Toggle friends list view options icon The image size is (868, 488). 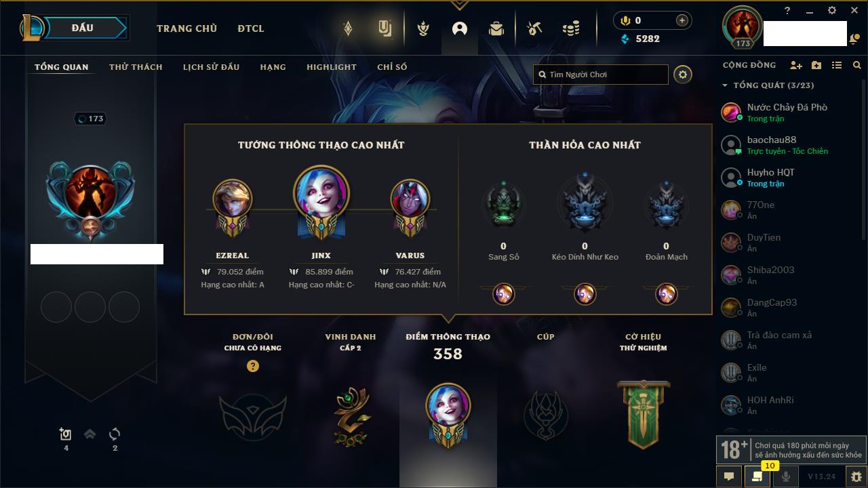click(837, 65)
